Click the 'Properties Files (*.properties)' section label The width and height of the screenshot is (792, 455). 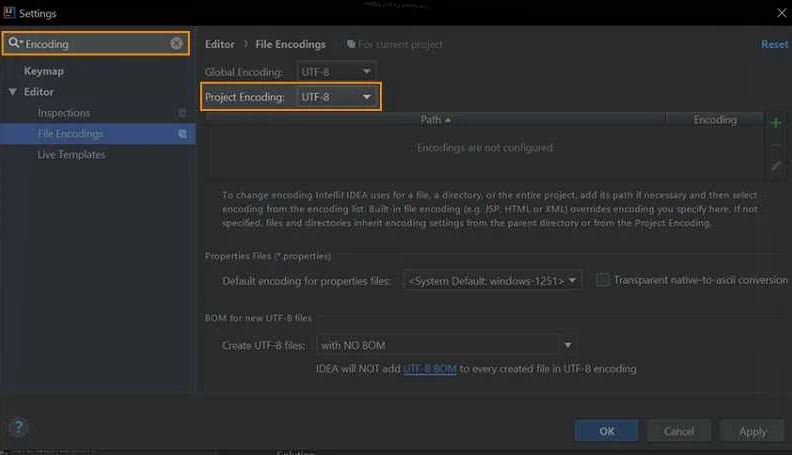(268, 256)
